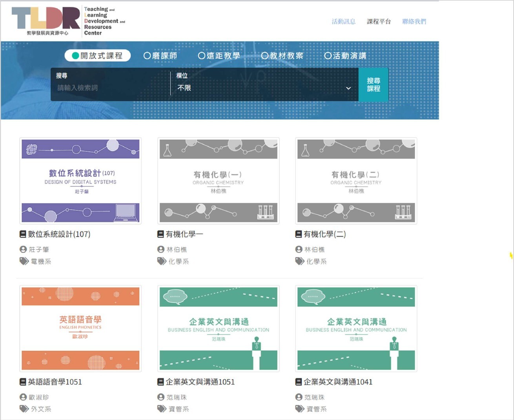Click person icon next to 歐淑珍
The height and width of the screenshot is (420, 514).
tap(23, 397)
